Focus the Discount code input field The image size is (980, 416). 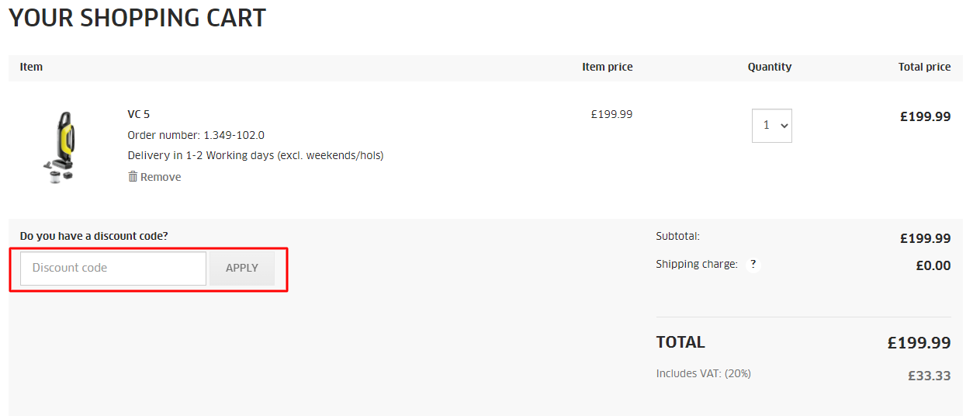pos(113,269)
